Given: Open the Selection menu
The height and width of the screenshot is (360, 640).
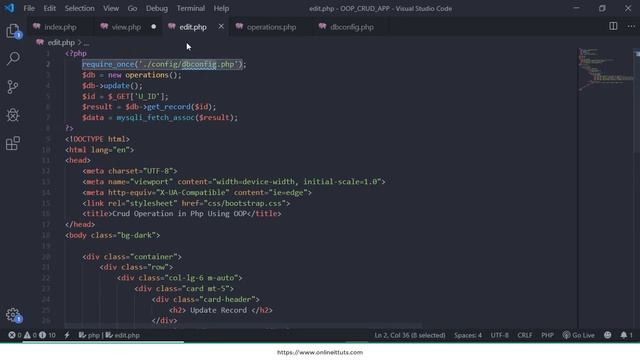Looking at the screenshot, I should [x=80, y=8].
